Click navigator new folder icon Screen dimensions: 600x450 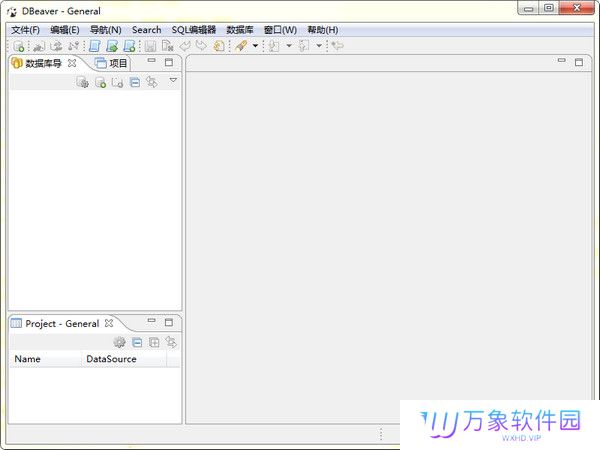tap(117, 82)
